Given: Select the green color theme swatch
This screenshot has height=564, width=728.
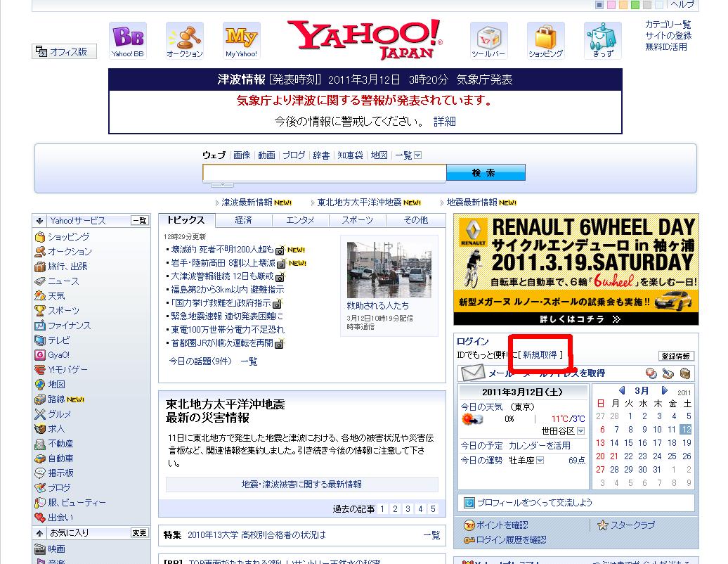Looking at the screenshot, I should click(635, 5).
